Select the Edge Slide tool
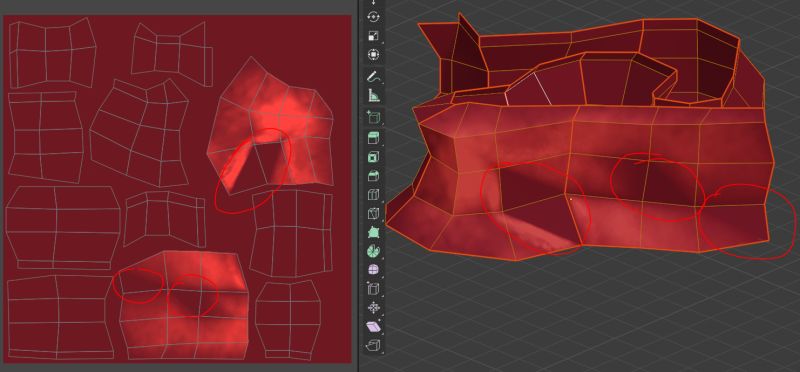This screenshot has height=372, width=800. point(373,289)
